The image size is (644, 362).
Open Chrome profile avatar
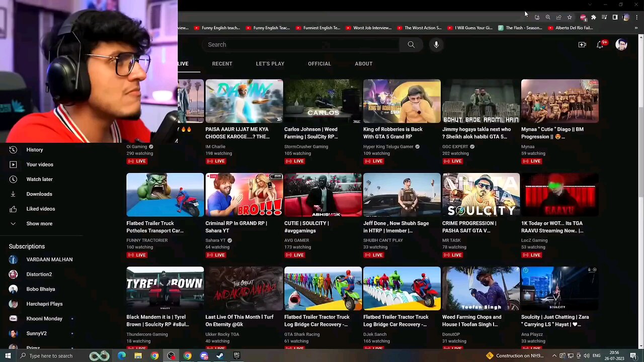[x=626, y=17]
